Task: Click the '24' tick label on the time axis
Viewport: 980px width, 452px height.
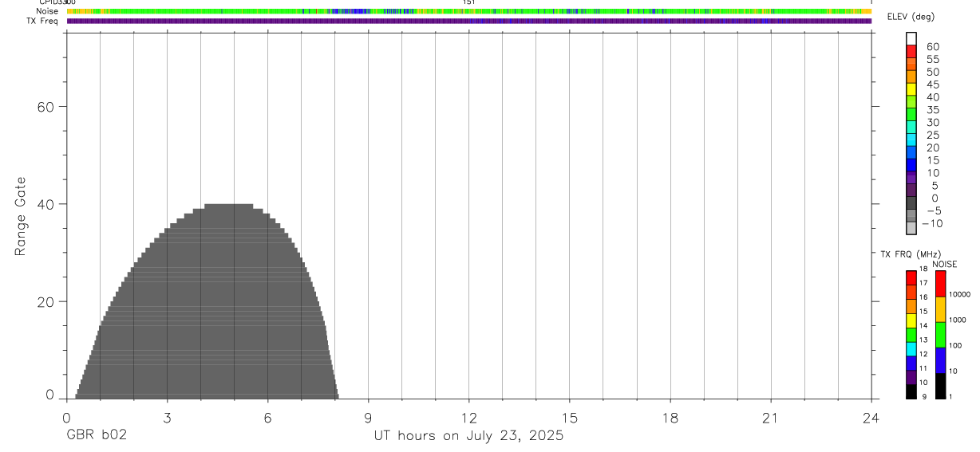Action: click(x=871, y=418)
